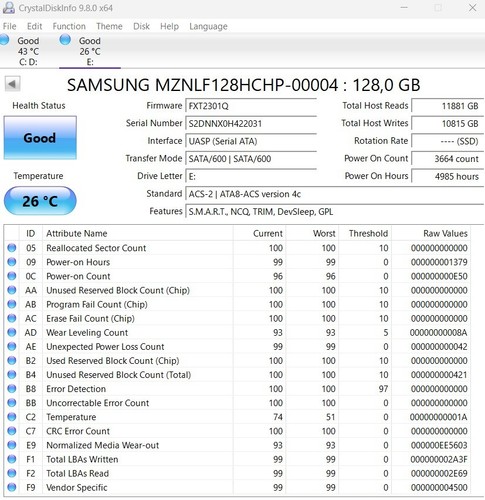Click status icon for B4 Unused Reserved Block Count (Total)
The height and width of the screenshot is (500, 485).
(x=12, y=375)
